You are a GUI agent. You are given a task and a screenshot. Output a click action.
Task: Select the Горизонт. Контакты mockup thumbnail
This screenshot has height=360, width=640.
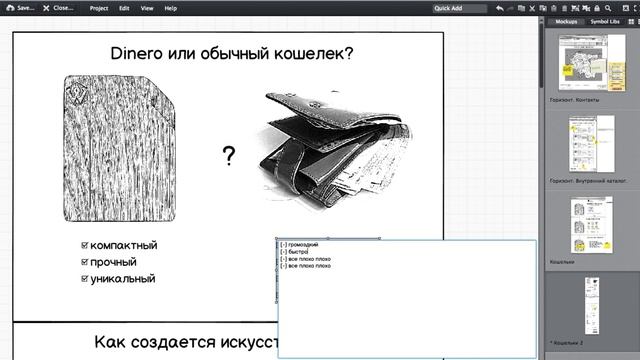click(592, 63)
